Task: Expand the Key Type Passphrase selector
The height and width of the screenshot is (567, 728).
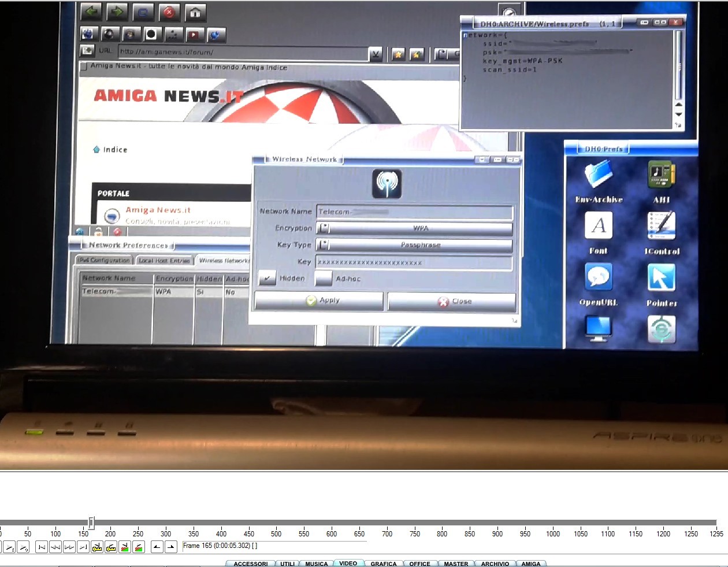Action: pos(414,245)
